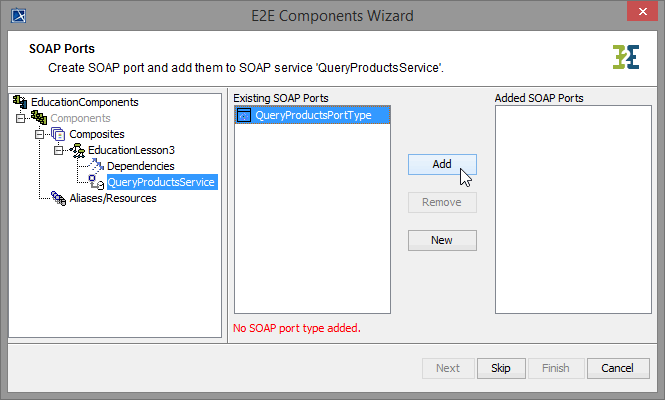Viewport: 665px width, 400px height.
Task: Collapse the Components tree node
Action: click(20, 118)
